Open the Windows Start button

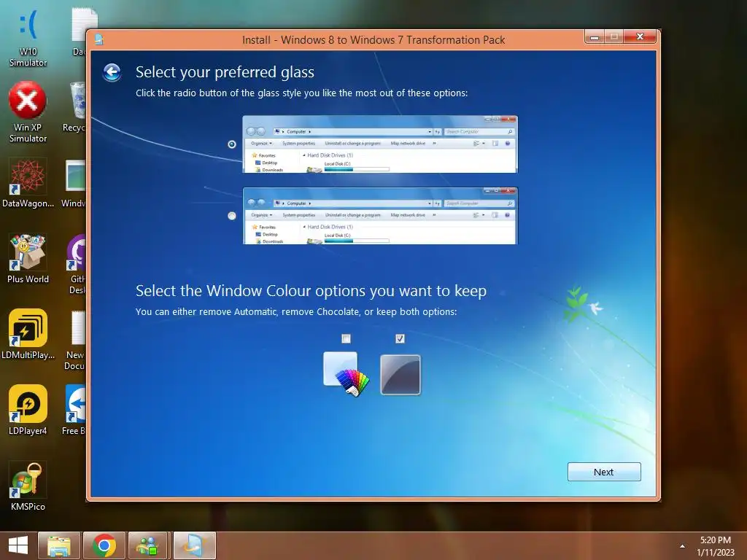coord(18,545)
